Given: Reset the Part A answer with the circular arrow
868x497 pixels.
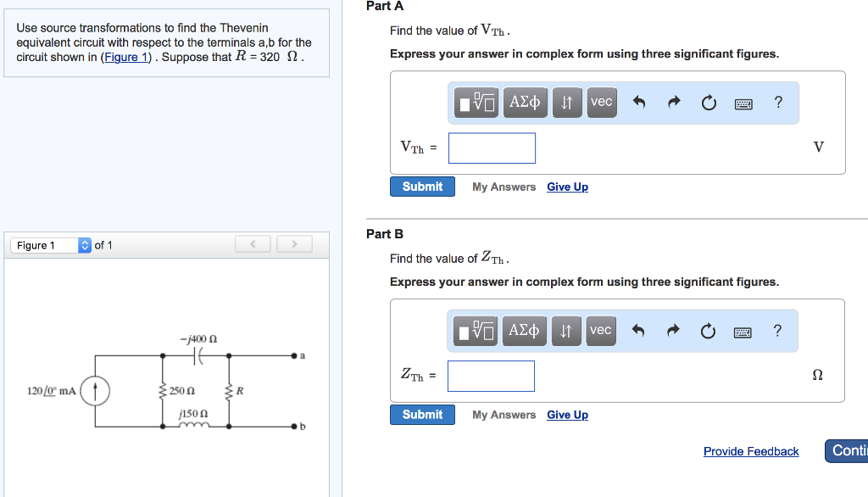Looking at the screenshot, I should 709,102.
